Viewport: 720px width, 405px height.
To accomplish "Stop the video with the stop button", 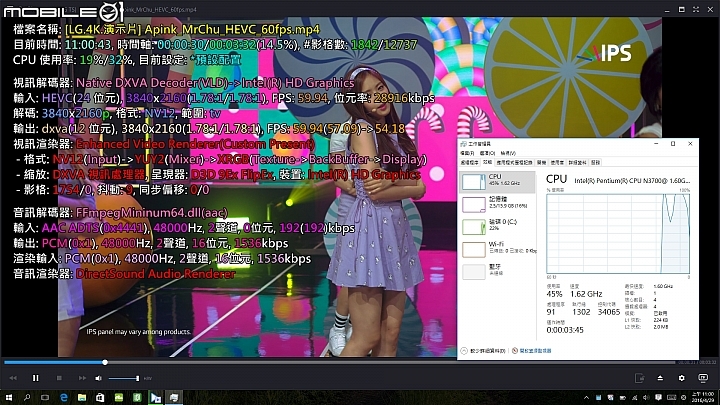I will click(x=59, y=378).
